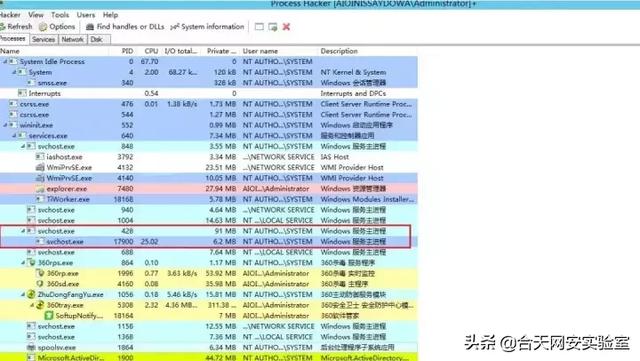Click the csrss.exe PID 544 icon
The width and height of the screenshot is (640, 361).
click(x=13, y=115)
